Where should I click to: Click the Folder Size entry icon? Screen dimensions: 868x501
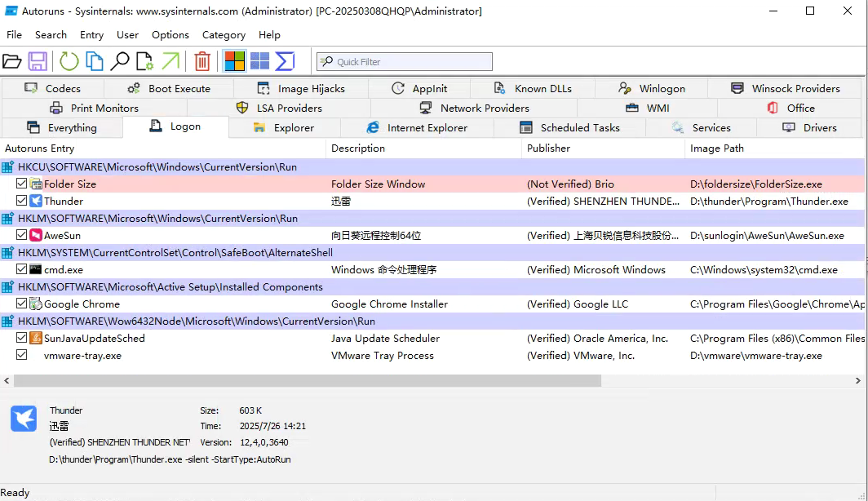[x=36, y=184]
